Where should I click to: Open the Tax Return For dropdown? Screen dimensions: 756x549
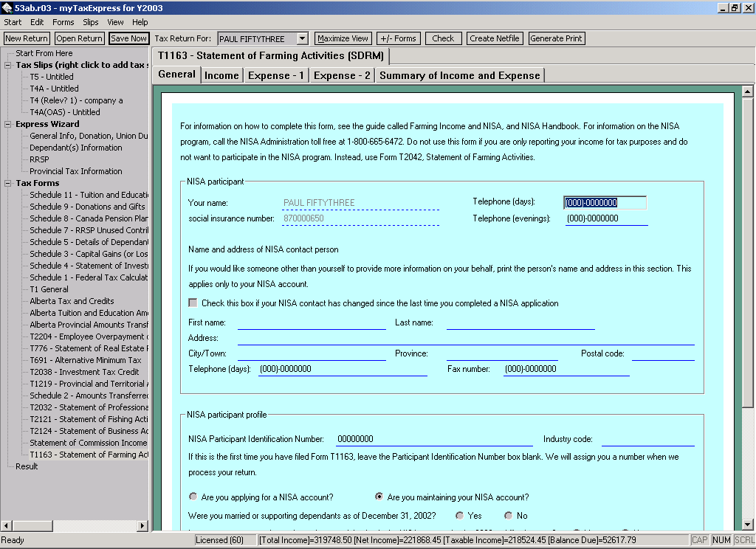click(x=302, y=38)
